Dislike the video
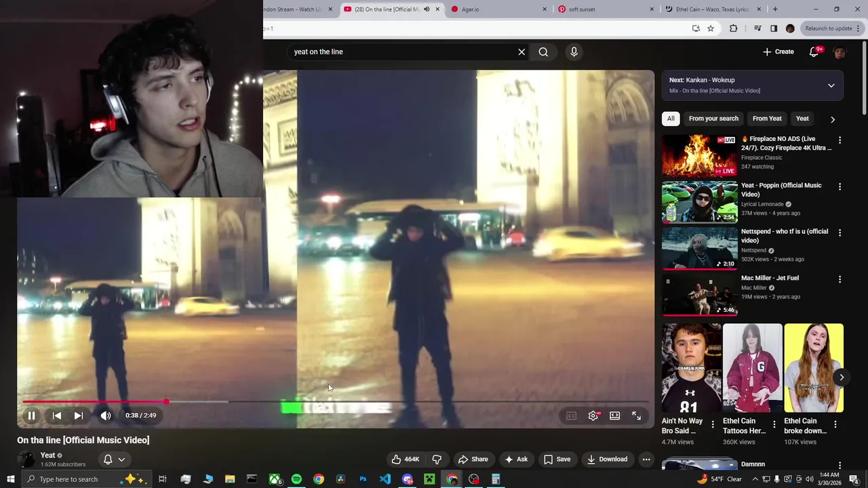The width and height of the screenshot is (868, 488). (x=437, y=459)
